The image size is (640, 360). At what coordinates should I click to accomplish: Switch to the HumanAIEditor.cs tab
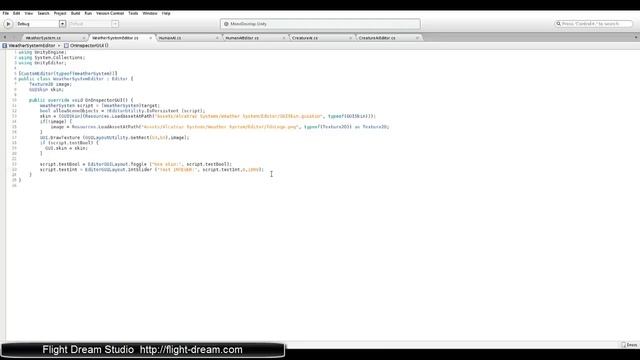coord(242,38)
